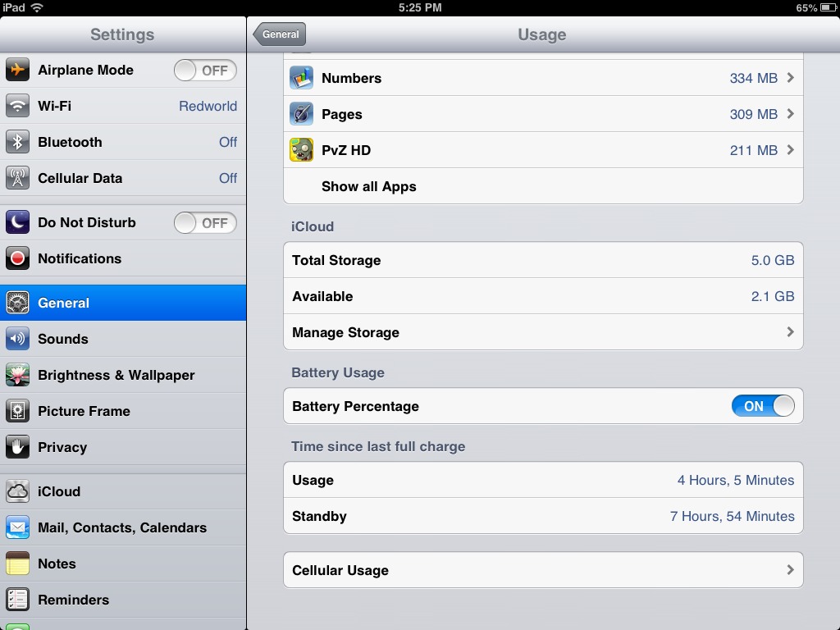Open Cellular Usage
Screen dimensions: 840x630
click(x=543, y=570)
